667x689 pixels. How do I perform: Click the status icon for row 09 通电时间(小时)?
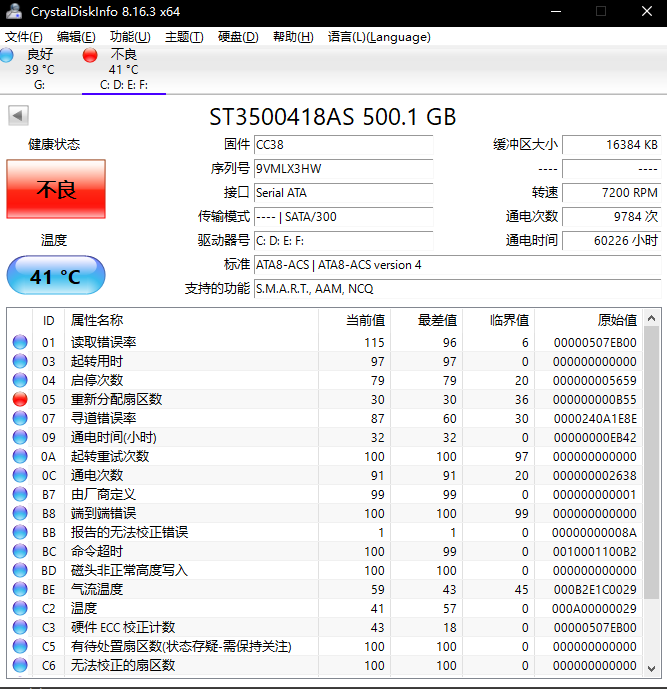(x=20, y=437)
